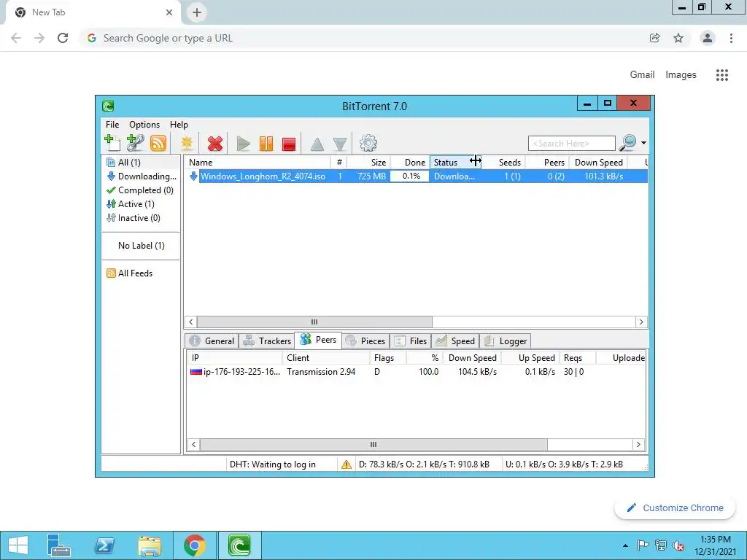Image resolution: width=747 pixels, height=560 pixels.
Task: Sort torrents by Done column header
Action: [x=410, y=163]
